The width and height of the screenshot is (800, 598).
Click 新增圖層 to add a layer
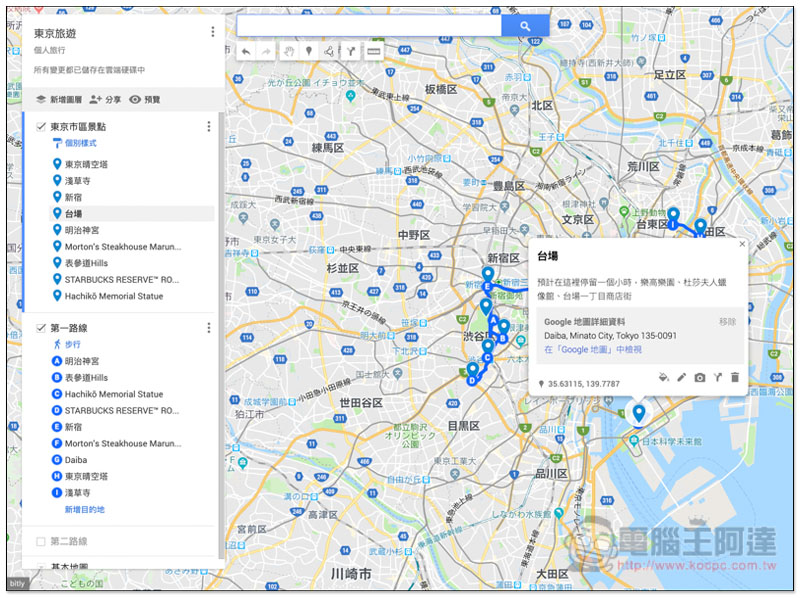pyautogui.click(x=59, y=99)
